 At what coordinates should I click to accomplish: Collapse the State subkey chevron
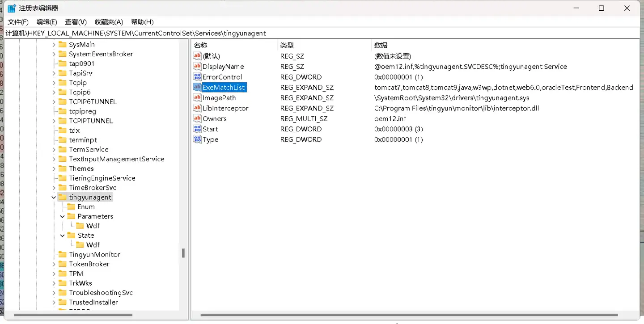tap(63, 236)
